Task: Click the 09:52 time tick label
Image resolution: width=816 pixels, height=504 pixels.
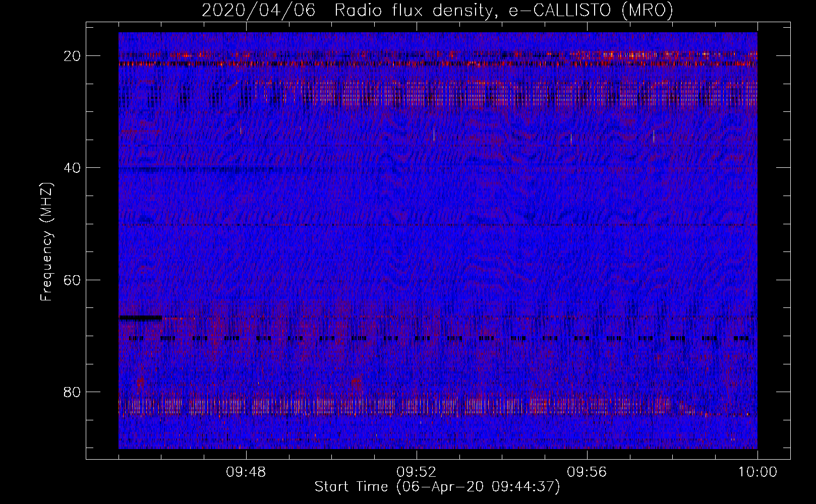Action: 417,473
